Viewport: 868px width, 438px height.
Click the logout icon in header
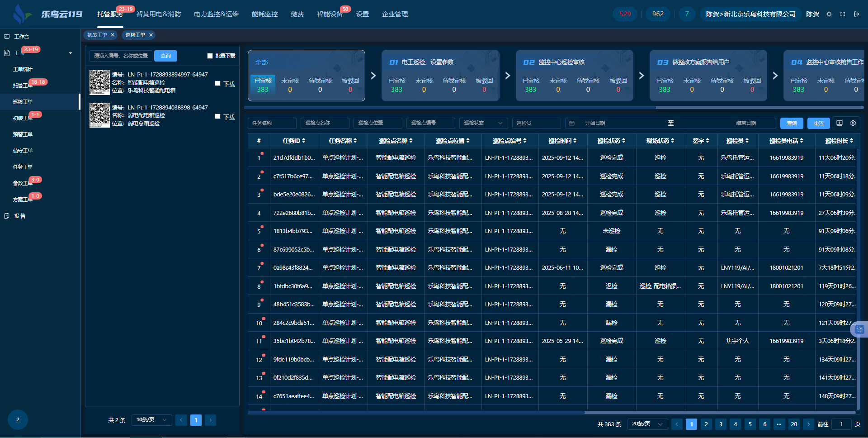pos(856,14)
